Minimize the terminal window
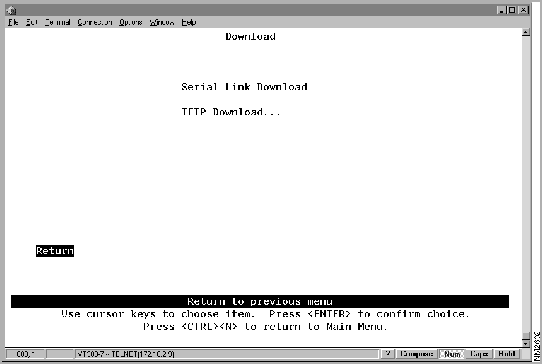Viewport: 542px width, 364px height. click(x=501, y=10)
